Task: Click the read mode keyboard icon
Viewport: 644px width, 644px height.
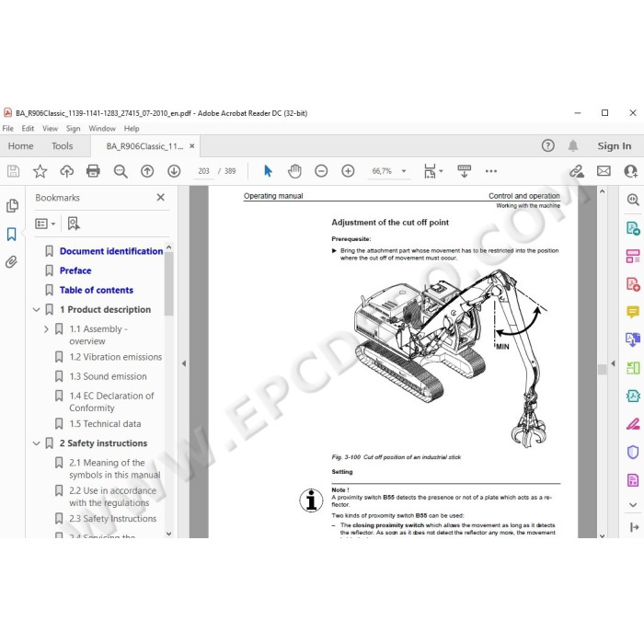Action: 464,171
